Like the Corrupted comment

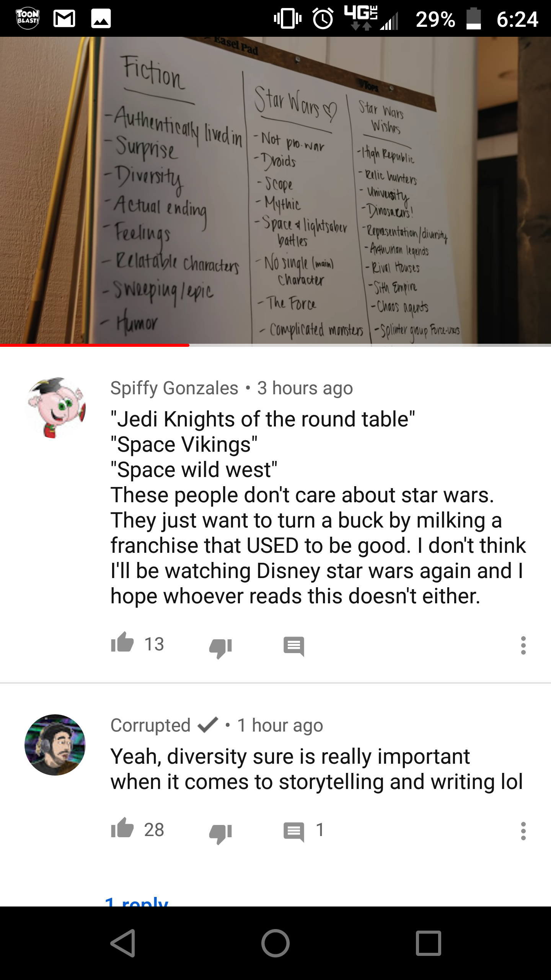122,828
